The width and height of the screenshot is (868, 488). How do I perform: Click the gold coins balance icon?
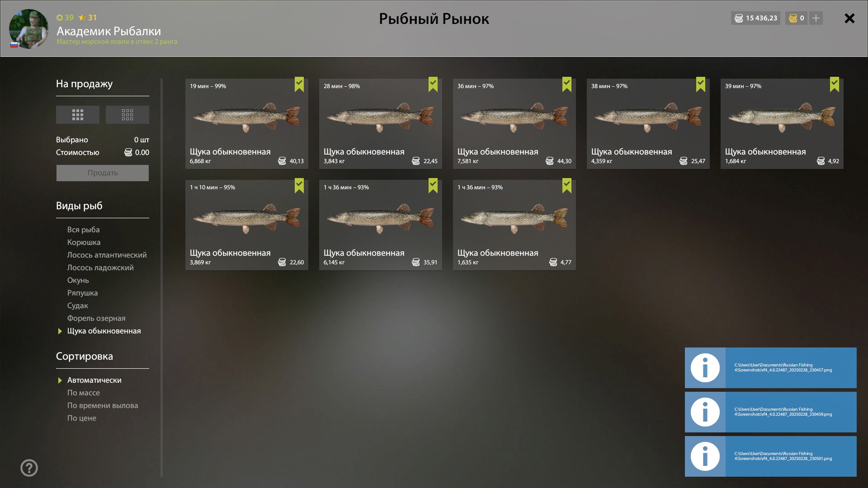click(793, 18)
